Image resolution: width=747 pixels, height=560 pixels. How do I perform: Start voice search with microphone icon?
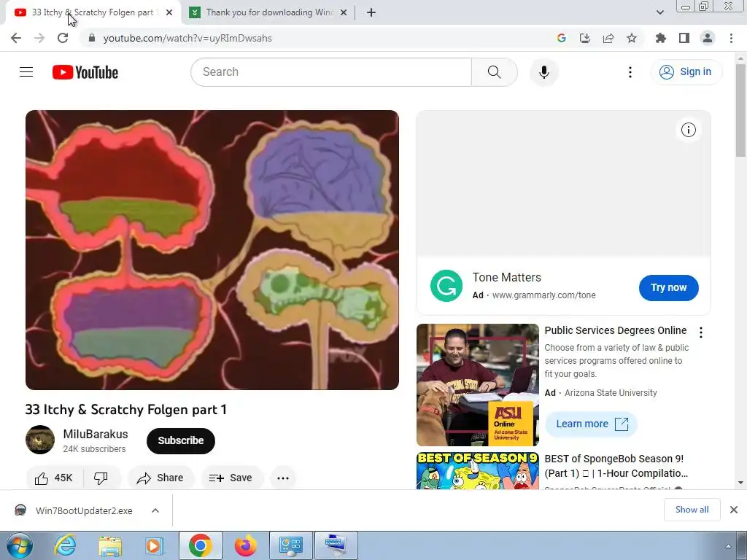(544, 72)
